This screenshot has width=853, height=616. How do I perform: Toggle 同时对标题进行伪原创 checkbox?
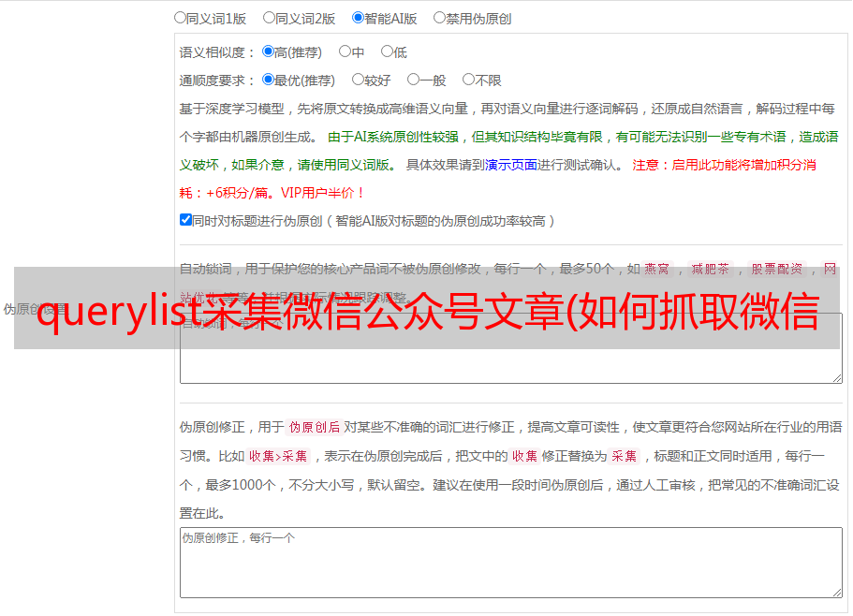coord(185,220)
